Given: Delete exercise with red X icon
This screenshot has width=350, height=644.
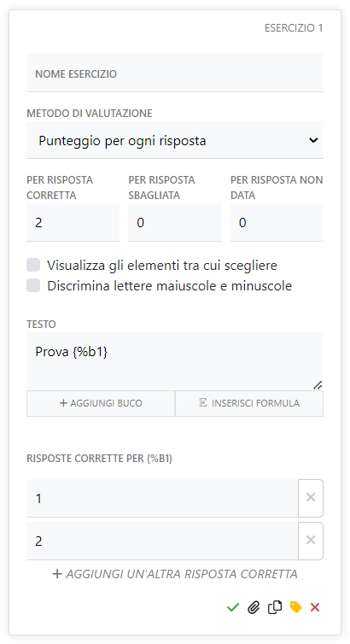Looking at the screenshot, I should (315, 607).
